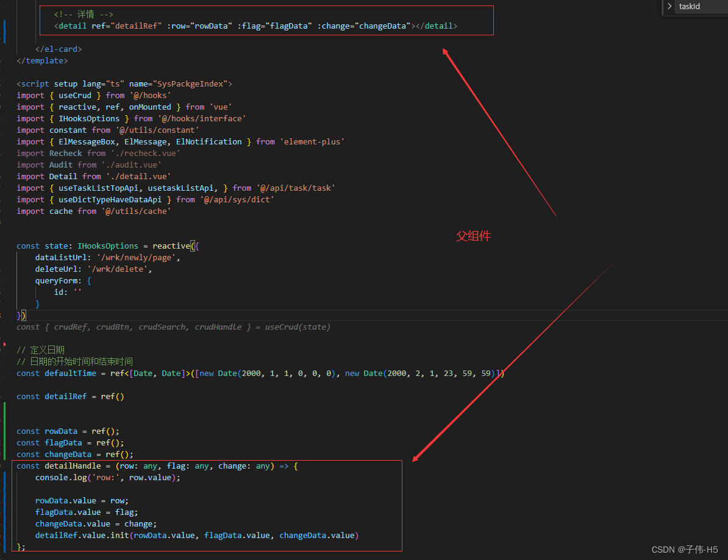The image size is (728, 560).
Task: Click the Detail import from './detail.vue'
Action: coord(94,176)
